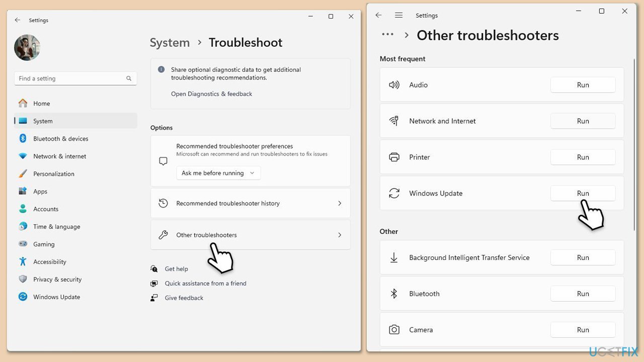
Task: Open Other troubleshooters row
Action: pos(250,235)
